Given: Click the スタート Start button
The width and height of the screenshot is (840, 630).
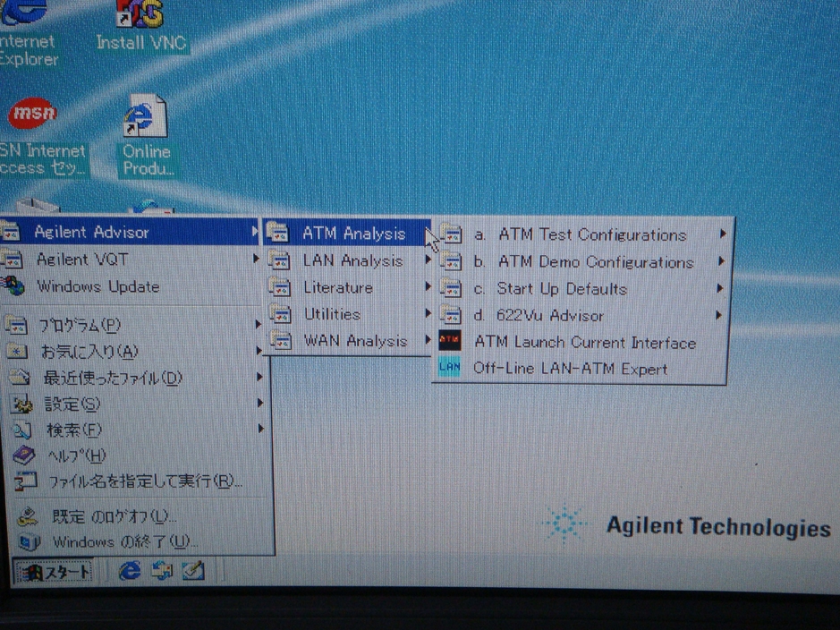Looking at the screenshot, I should pyautogui.click(x=53, y=572).
